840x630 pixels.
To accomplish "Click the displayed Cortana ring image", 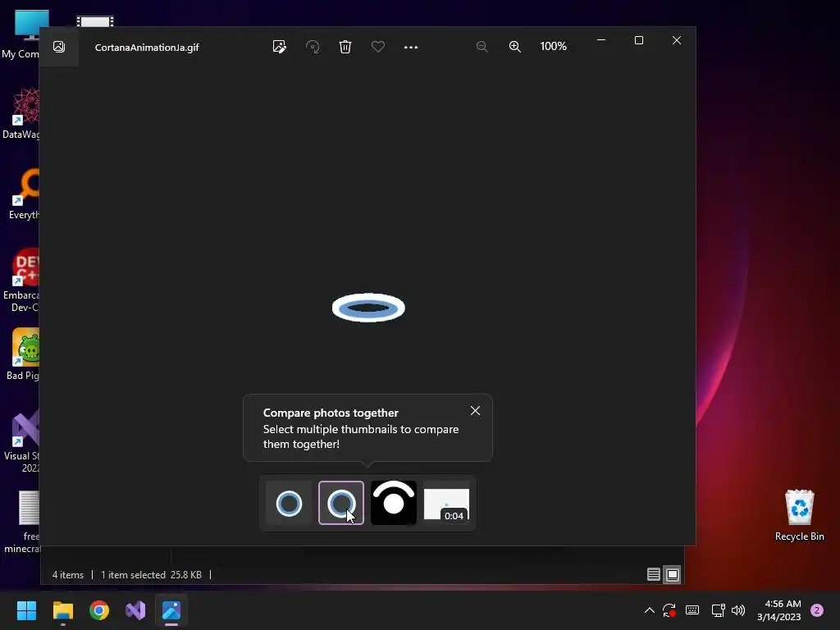I will 368,308.
